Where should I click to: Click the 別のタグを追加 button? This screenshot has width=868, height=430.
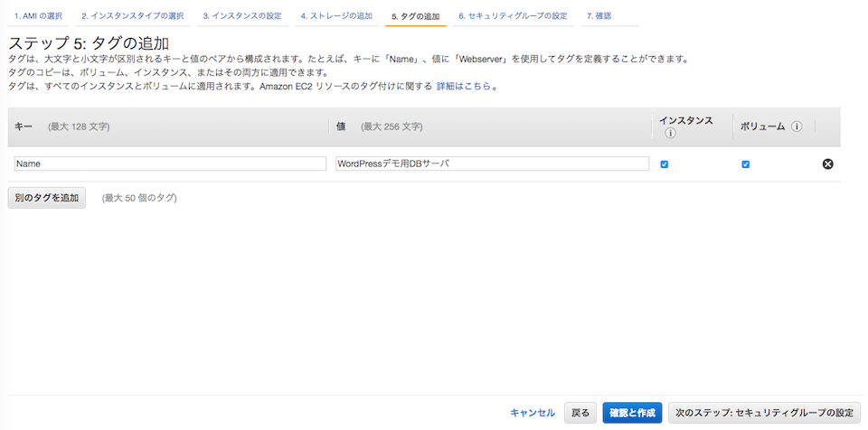click(47, 198)
